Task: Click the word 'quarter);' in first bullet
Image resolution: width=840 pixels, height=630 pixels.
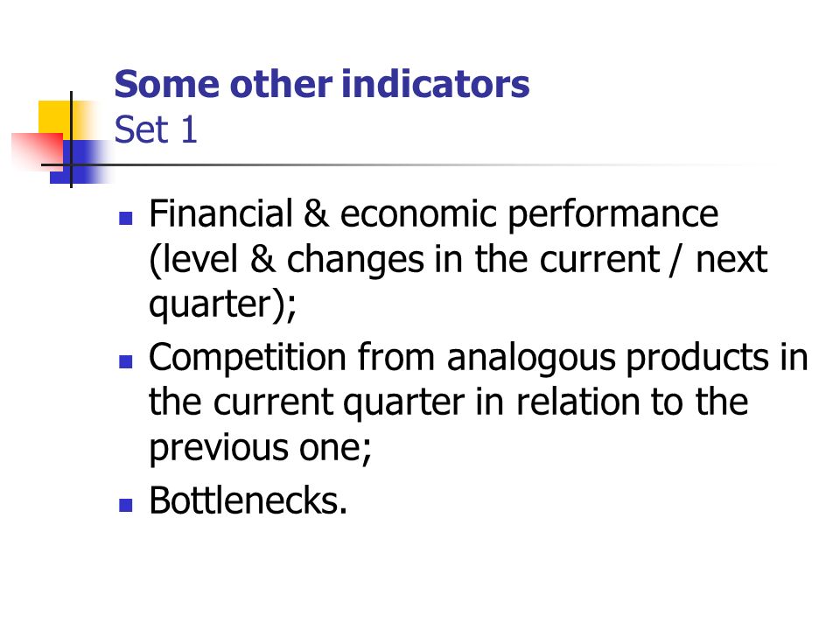Action: pyautogui.click(x=222, y=305)
